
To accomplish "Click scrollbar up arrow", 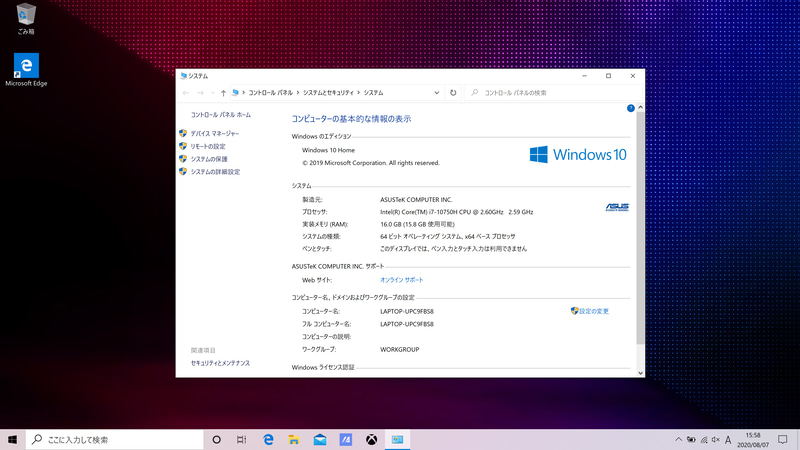I will pyautogui.click(x=640, y=108).
